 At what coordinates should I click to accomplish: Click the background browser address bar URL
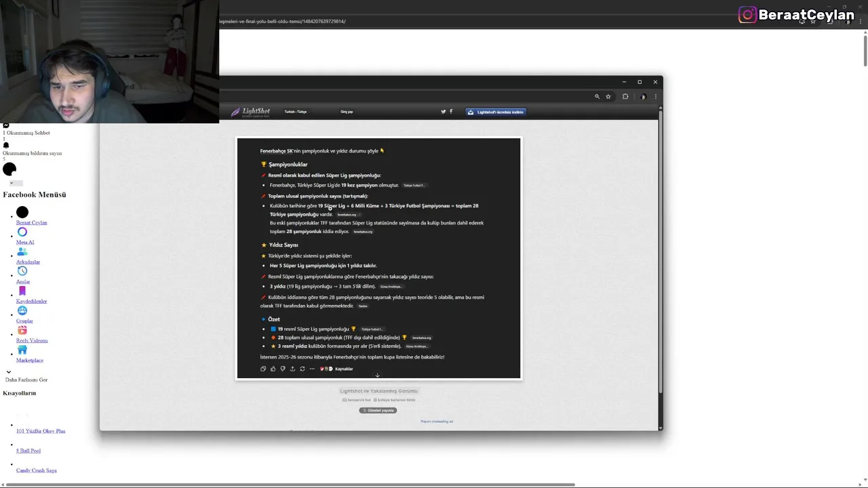[282, 21]
